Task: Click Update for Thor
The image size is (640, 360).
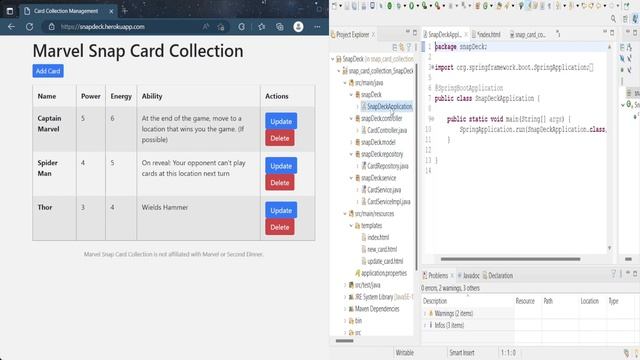Action: [x=281, y=210]
